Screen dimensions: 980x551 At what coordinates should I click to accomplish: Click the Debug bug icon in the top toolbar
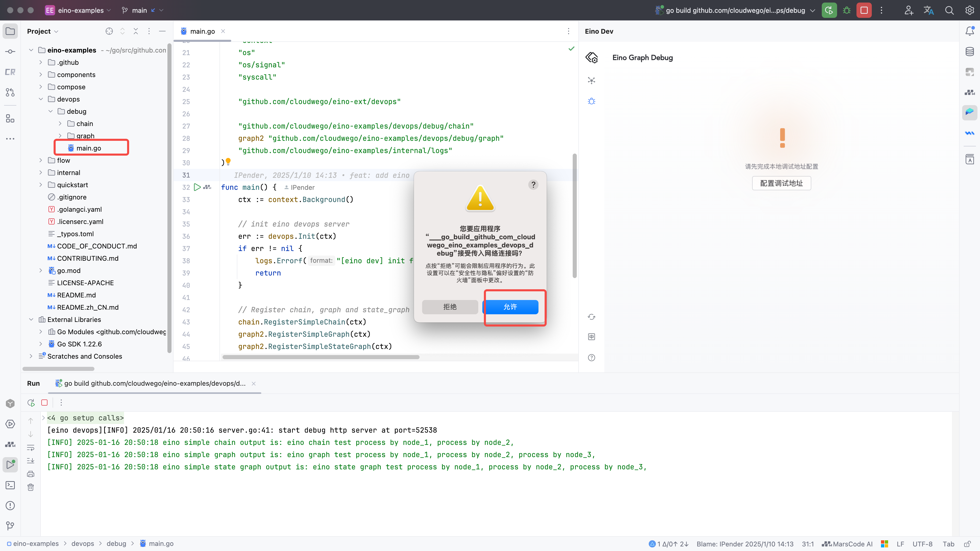tap(847, 10)
